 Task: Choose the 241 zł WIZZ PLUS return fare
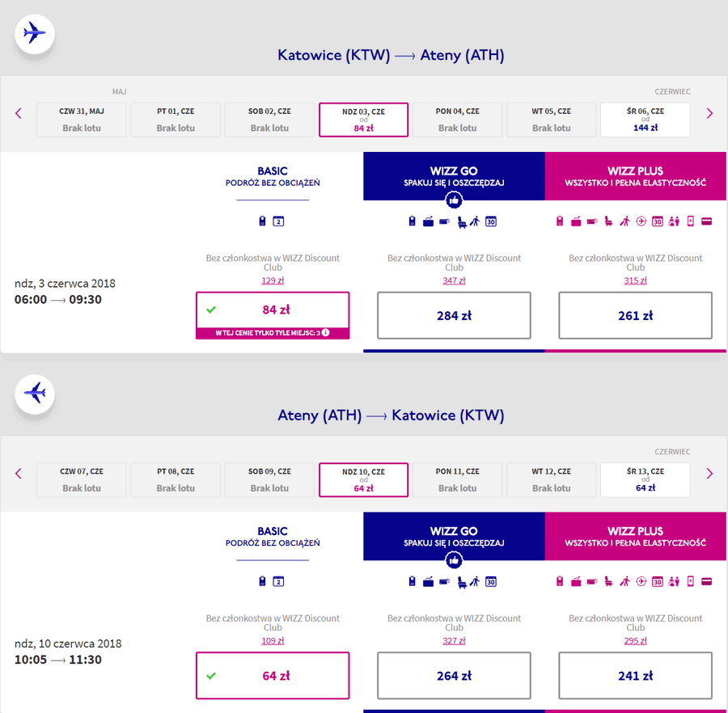(x=635, y=676)
